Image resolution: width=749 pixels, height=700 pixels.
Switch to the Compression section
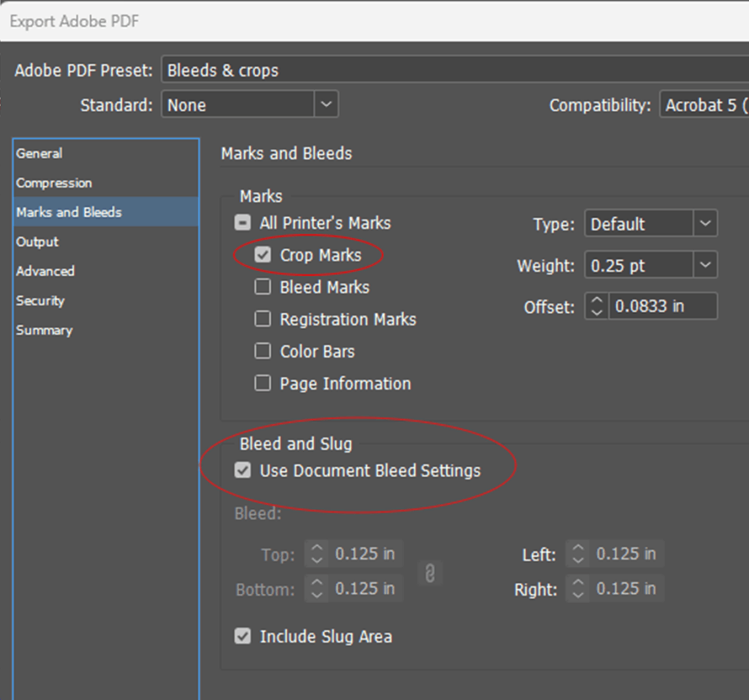[54, 183]
